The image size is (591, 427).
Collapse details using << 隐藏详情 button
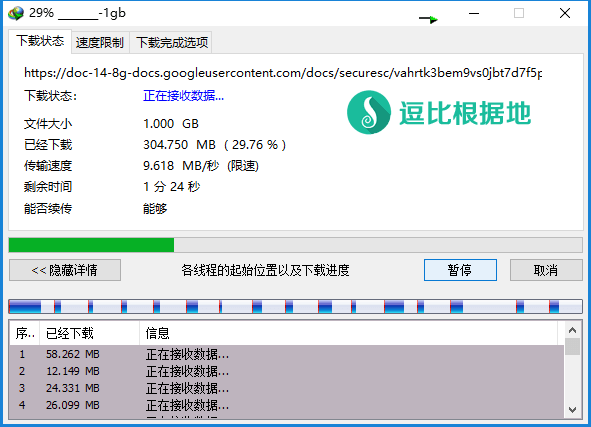tap(65, 270)
